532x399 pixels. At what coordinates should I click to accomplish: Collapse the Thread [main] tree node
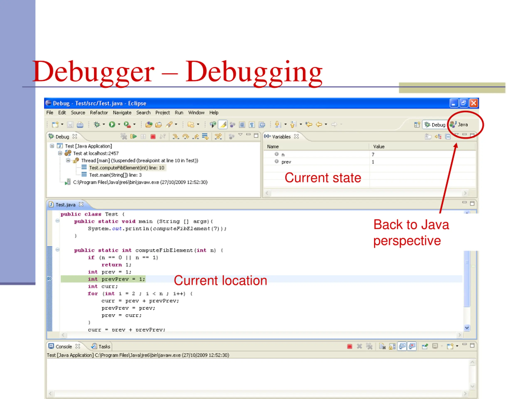coord(68,160)
